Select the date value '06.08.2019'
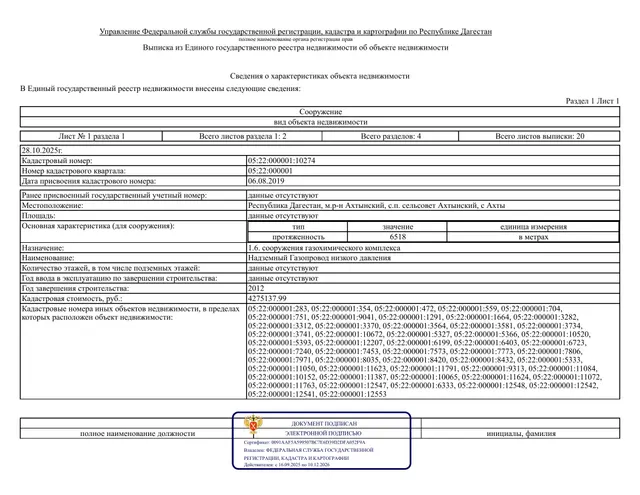This screenshot has width=640, height=495. 266,181
